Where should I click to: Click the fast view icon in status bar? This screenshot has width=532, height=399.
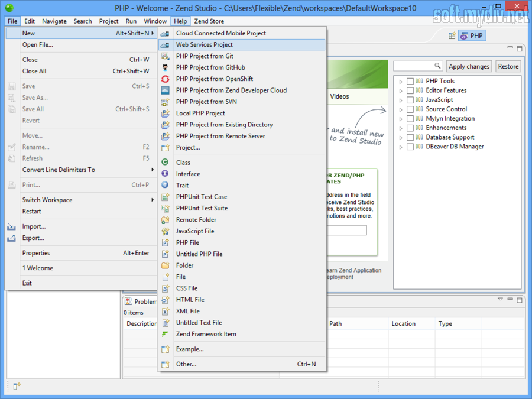coord(17,386)
